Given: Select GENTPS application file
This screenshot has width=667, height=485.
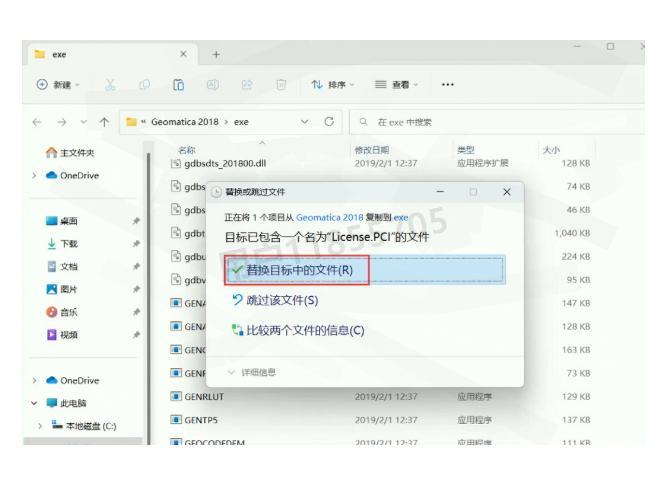Looking at the screenshot, I should pyautogui.click(x=201, y=420).
